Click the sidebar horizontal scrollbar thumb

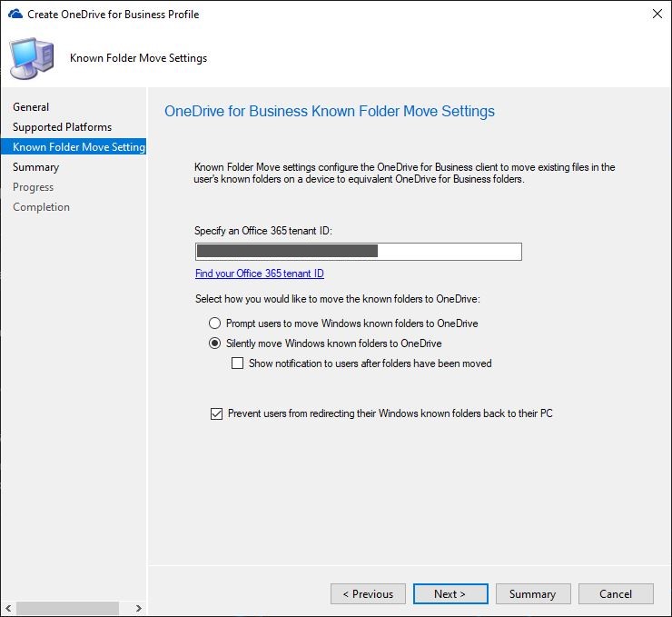click(67, 608)
